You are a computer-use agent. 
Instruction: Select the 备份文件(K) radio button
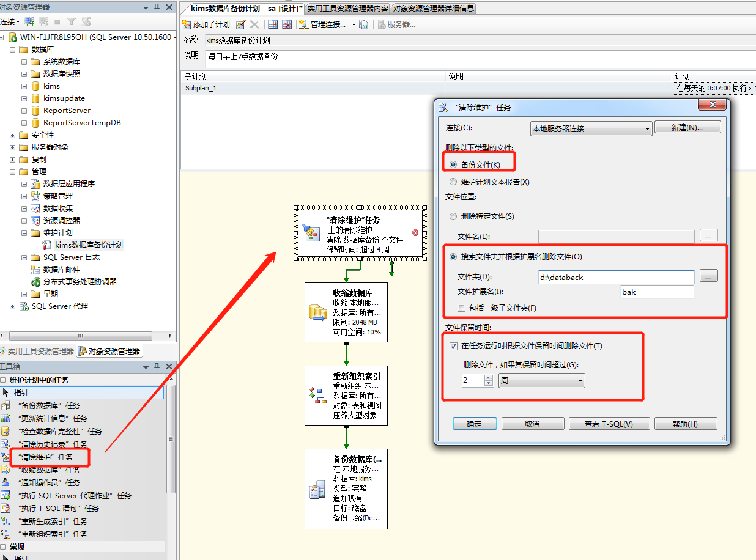453,164
